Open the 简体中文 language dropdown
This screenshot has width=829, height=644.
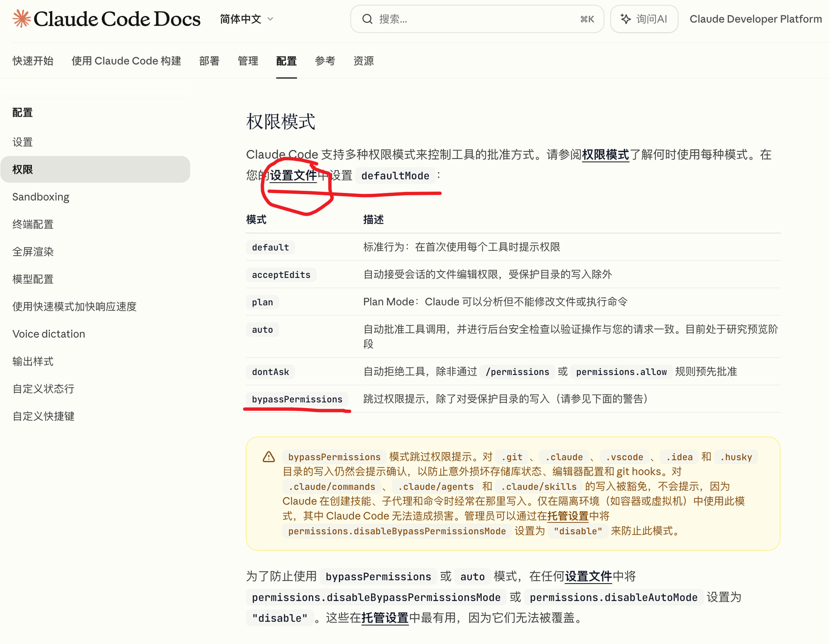click(247, 19)
